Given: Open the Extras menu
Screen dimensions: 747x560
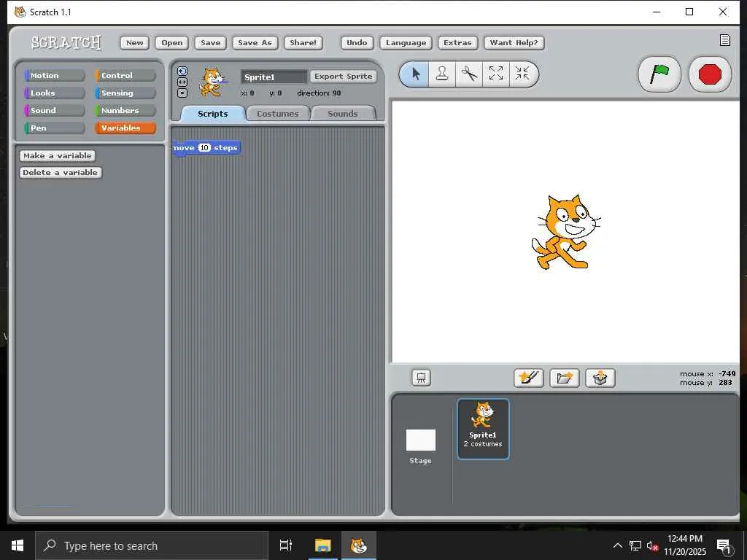Looking at the screenshot, I should [x=457, y=43].
